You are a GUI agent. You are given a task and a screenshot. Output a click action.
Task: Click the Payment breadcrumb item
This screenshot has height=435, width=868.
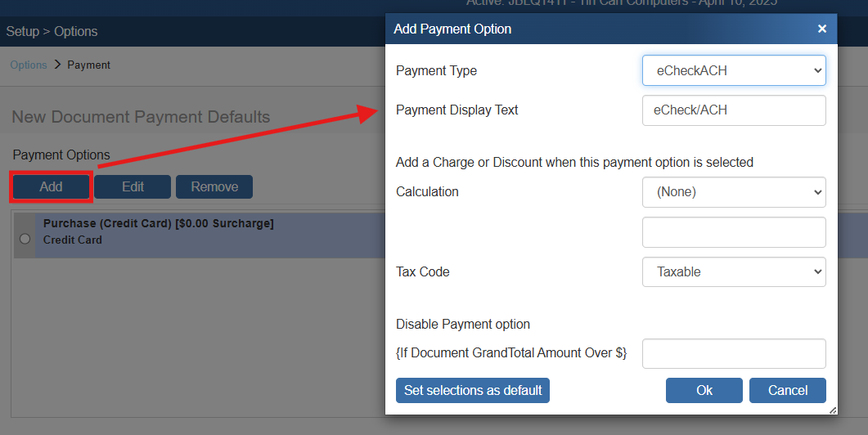pos(88,65)
